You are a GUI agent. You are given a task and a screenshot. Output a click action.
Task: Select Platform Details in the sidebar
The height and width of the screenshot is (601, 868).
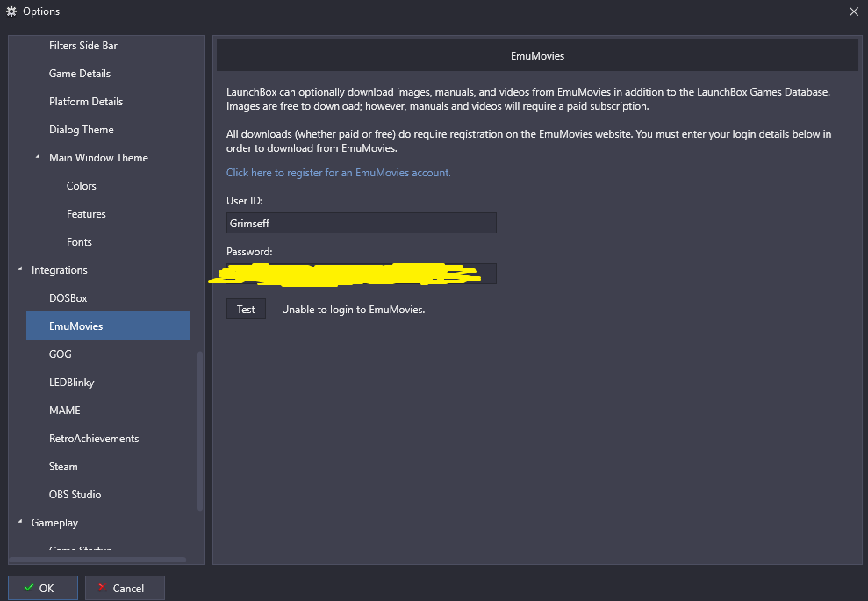click(x=86, y=102)
